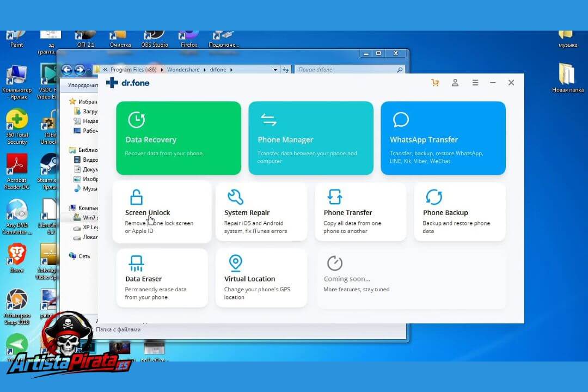This screenshot has height=392, width=588.
Task: Open the 360 Total Security desktop icon
Action: [17, 127]
